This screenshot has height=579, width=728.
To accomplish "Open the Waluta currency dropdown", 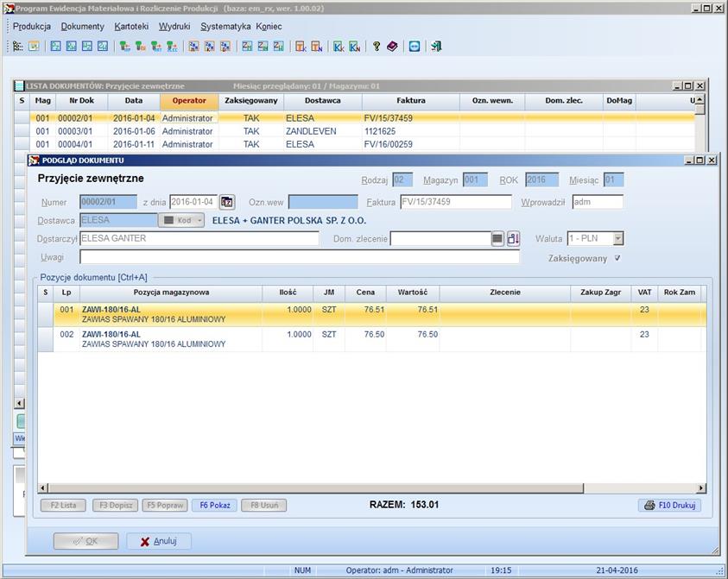I will 617,239.
